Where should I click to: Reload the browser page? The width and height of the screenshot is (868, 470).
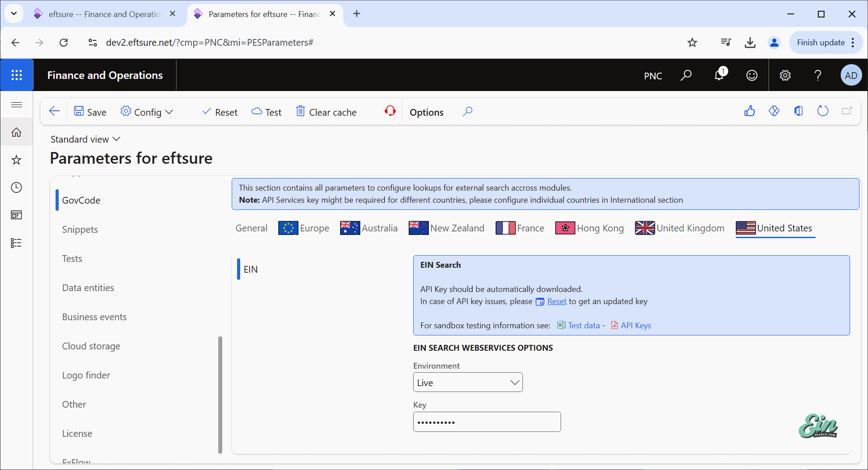click(64, 43)
